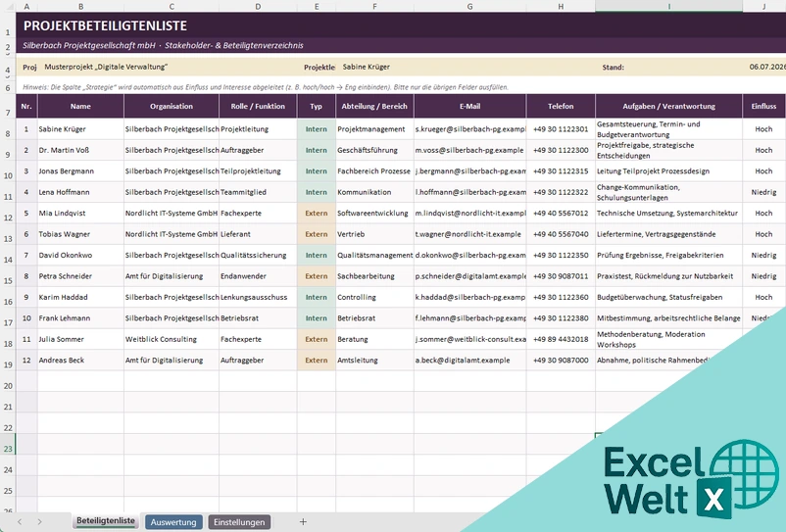This screenshot has width=786, height=532.
Task: Select row header 8
Action: pos(8,129)
